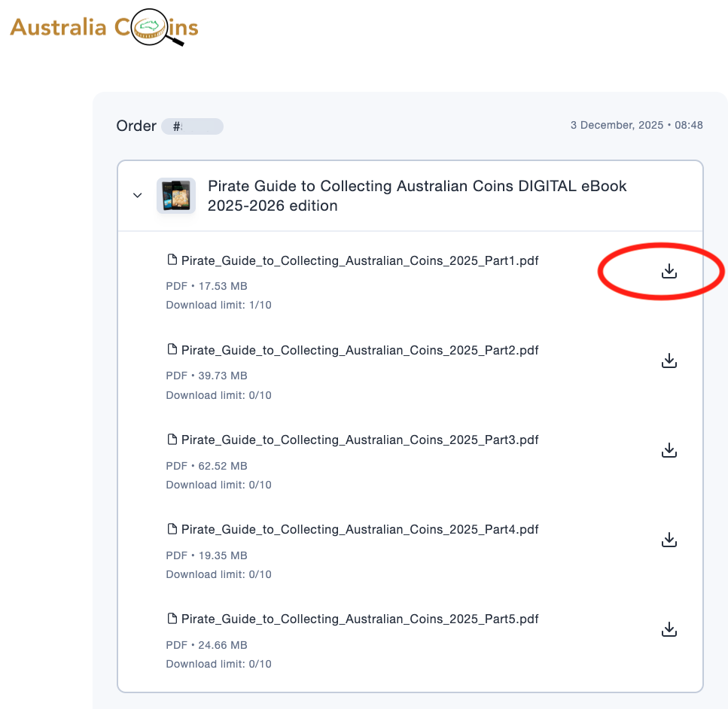Open the Pirate_Guide_to_Collecting_Australian_Coins_2025_Part1.pdf link

click(x=359, y=260)
